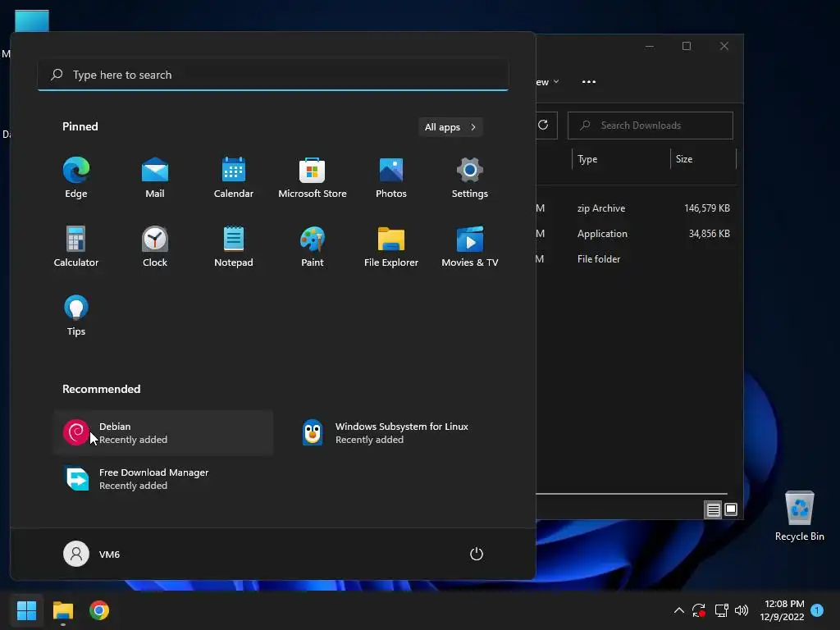Focus the Type here to search box
Viewport: 840px width, 630px height.
[x=272, y=75]
